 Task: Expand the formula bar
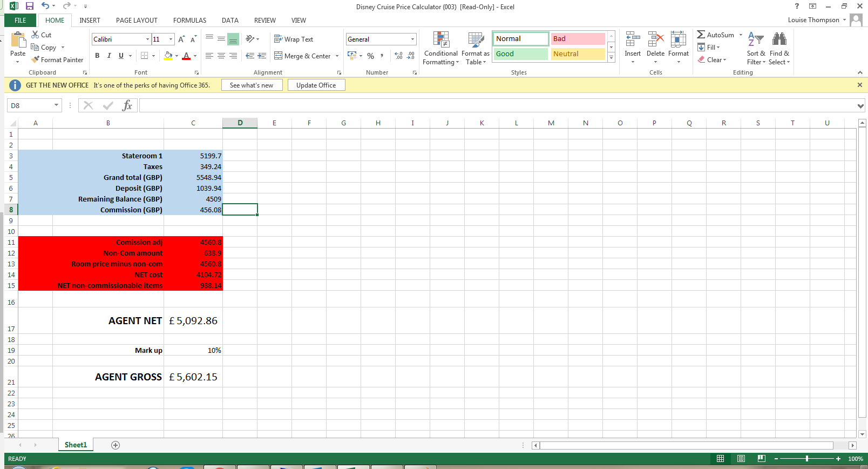coord(860,106)
